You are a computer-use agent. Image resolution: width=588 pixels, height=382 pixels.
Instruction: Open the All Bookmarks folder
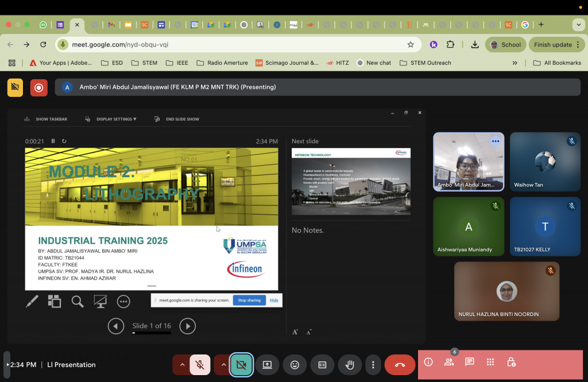(x=557, y=63)
